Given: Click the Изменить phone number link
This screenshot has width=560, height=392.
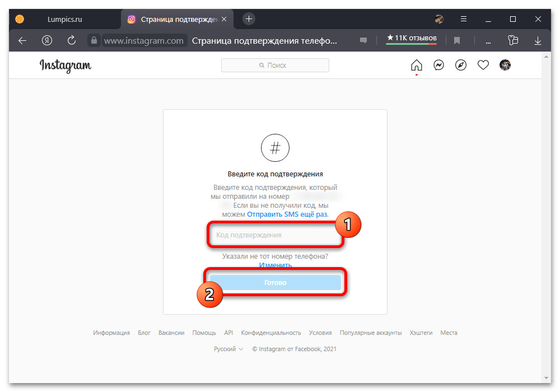Looking at the screenshot, I should click(x=275, y=265).
